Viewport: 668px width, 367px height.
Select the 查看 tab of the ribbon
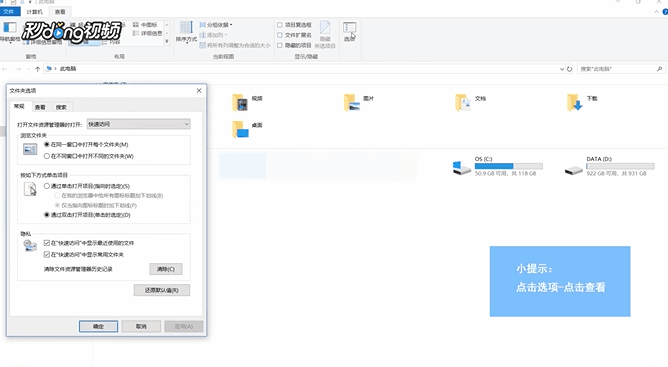(60, 12)
